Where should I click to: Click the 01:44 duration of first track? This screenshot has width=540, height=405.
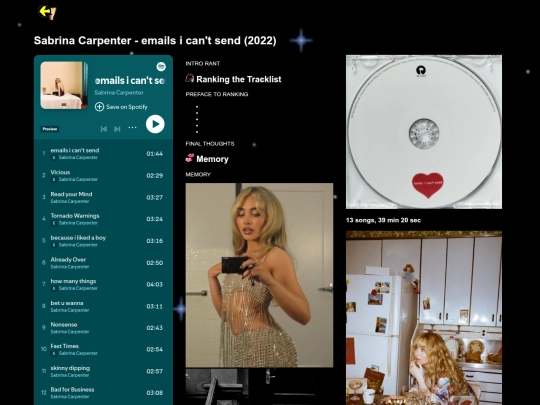pyautogui.click(x=154, y=154)
